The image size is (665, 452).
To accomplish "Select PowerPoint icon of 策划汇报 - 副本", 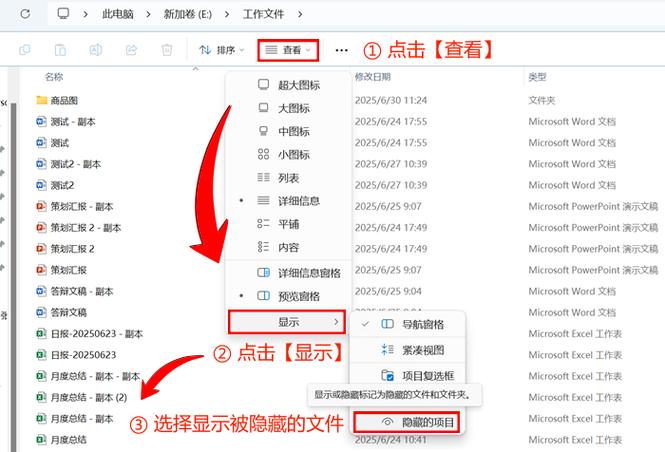I will [x=41, y=206].
